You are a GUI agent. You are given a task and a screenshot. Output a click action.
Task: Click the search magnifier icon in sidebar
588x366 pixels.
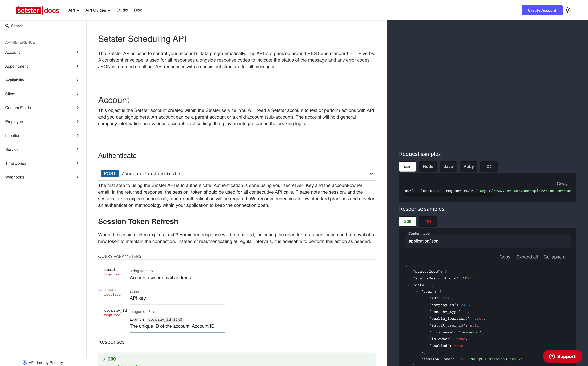coord(8,26)
